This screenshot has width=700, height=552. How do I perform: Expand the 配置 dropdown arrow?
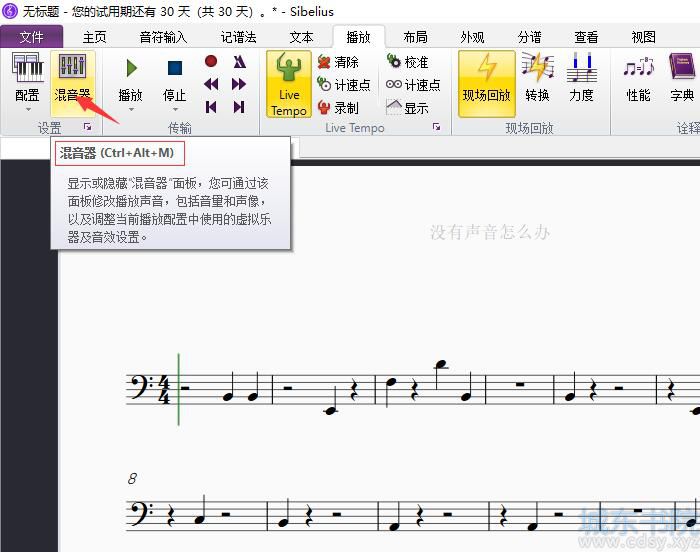pos(28,109)
